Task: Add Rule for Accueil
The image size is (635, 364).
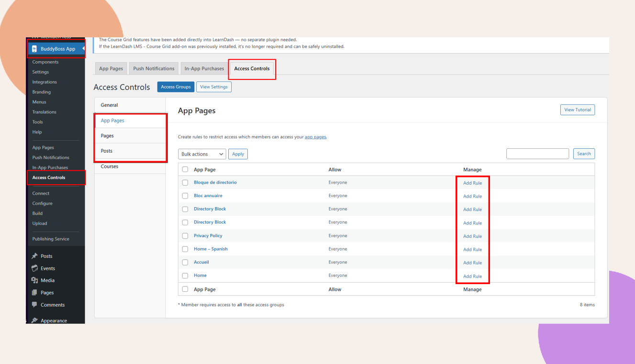Action: [472, 263]
